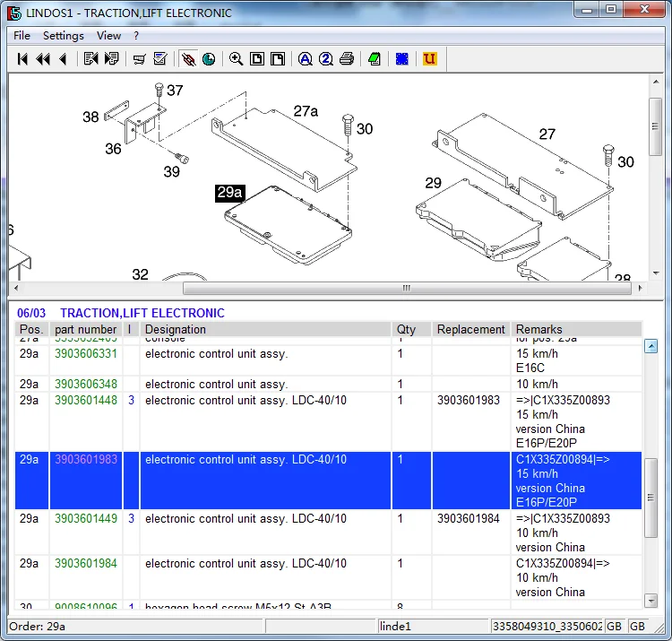Click part number 3903606331 link

coord(86,354)
